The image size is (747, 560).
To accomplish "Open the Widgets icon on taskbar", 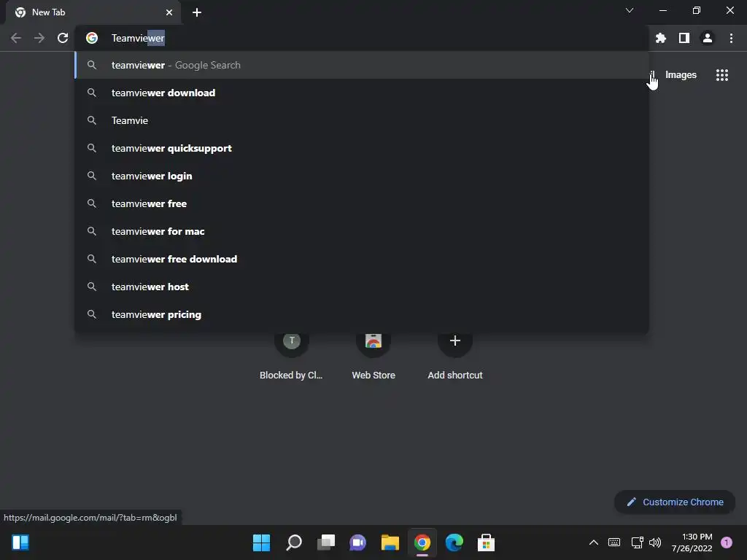I will point(20,542).
